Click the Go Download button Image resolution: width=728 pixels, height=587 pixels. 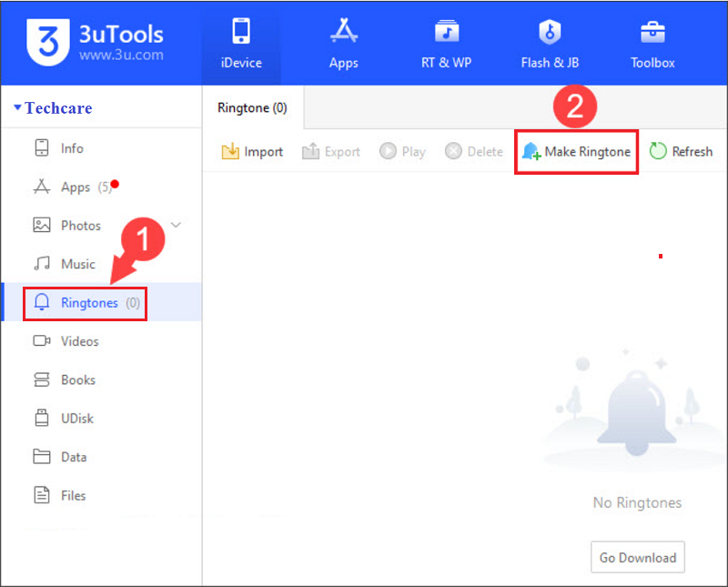pyautogui.click(x=637, y=557)
